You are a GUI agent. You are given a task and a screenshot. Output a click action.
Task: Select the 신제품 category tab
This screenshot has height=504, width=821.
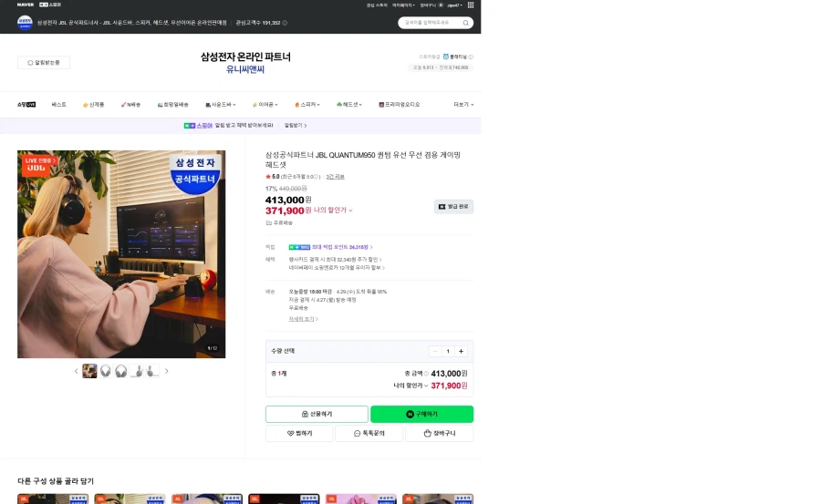pos(93,105)
